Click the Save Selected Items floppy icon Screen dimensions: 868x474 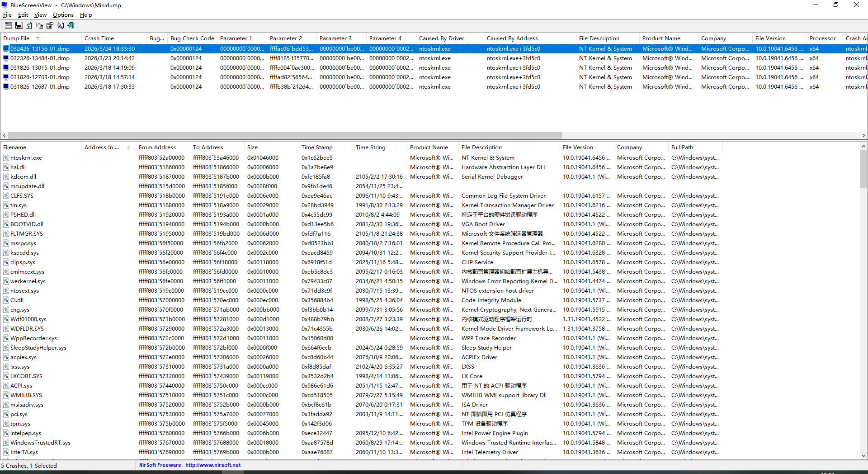19,26
